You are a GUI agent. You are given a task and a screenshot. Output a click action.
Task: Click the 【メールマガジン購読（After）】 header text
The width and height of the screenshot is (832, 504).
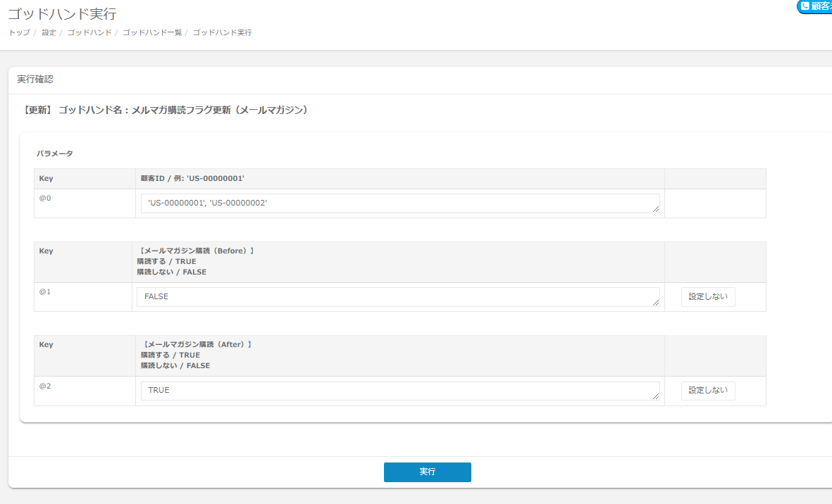pos(197,344)
